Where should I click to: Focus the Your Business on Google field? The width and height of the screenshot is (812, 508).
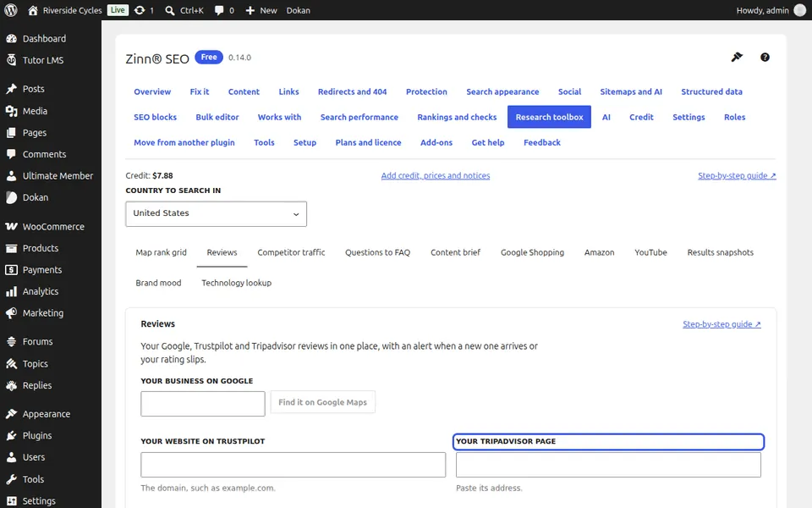[x=203, y=404]
